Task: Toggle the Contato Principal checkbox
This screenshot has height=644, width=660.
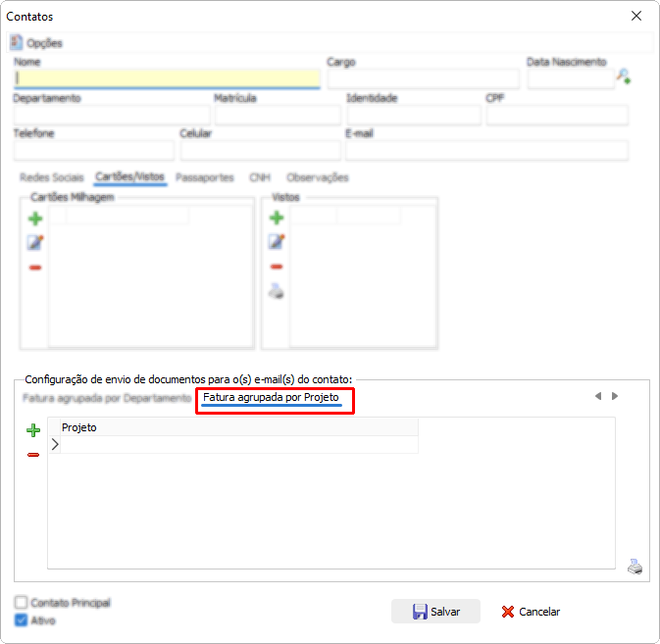Action: (21, 603)
